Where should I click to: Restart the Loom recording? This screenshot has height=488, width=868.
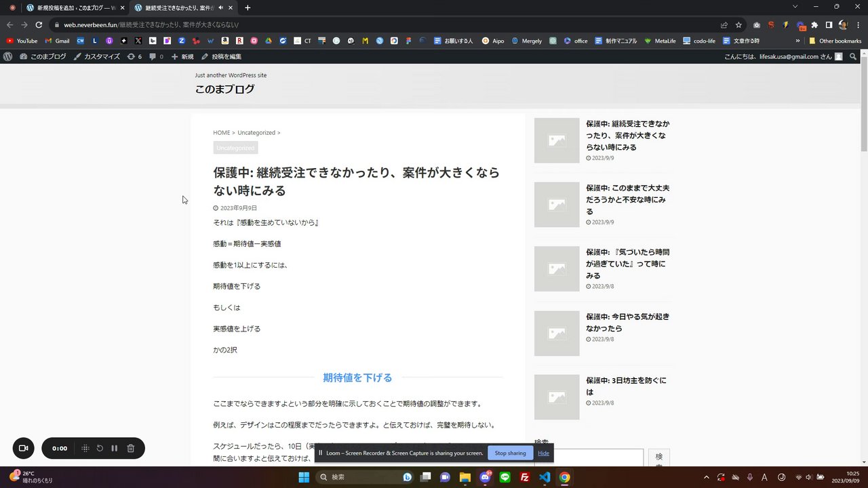pyautogui.click(x=100, y=448)
